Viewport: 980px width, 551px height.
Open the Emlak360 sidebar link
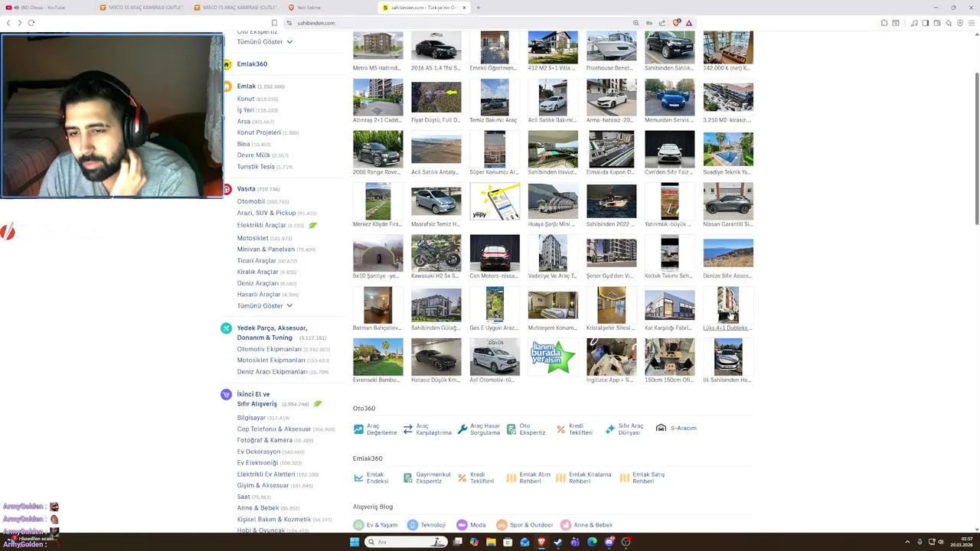click(252, 64)
